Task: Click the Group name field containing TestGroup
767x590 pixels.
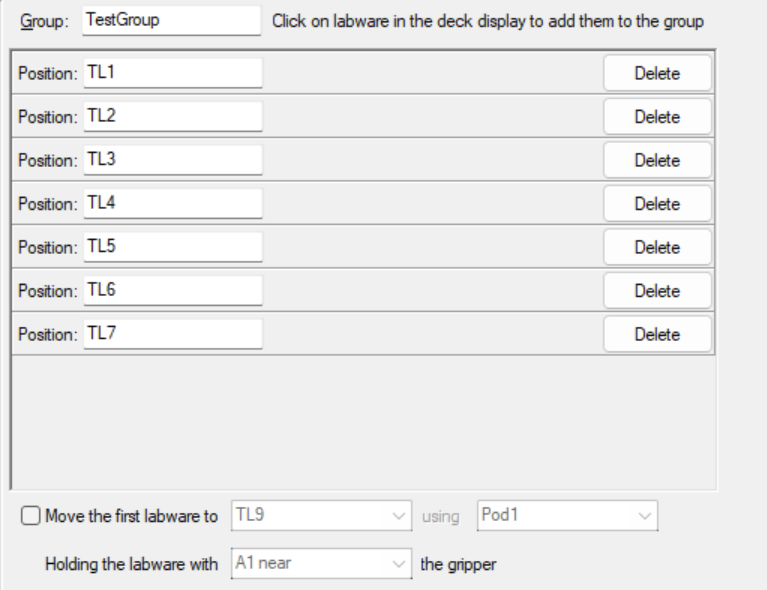Action: pos(171,21)
